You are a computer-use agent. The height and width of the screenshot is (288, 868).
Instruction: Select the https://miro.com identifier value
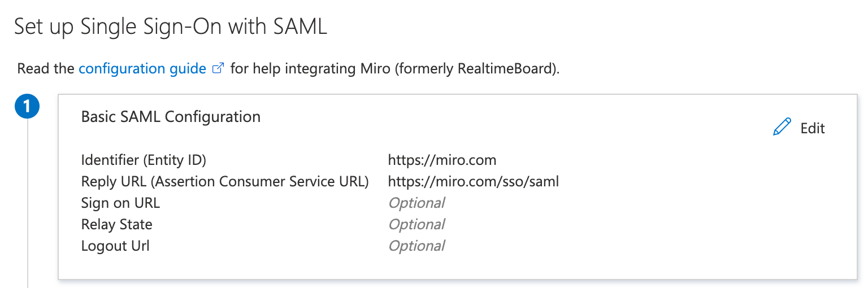(442, 160)
